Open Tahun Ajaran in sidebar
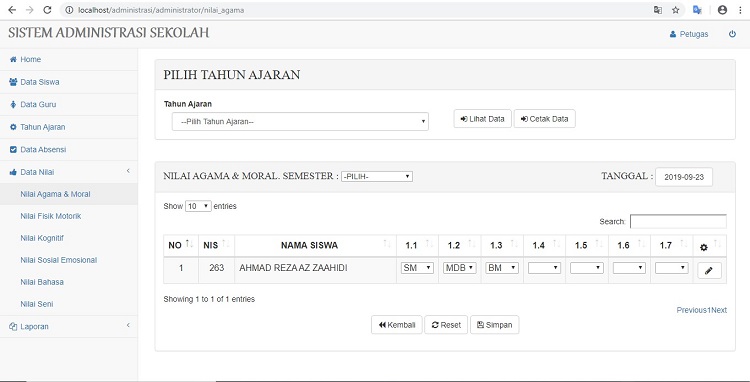 click(69, 127)
